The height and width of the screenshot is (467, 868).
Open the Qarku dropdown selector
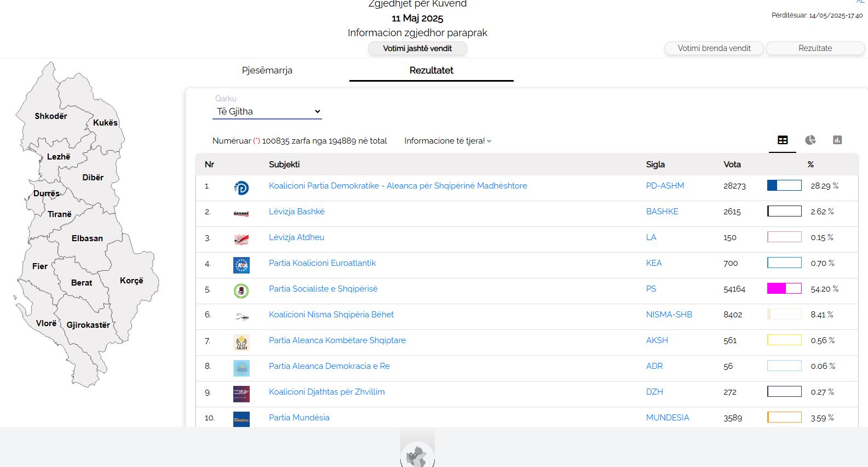pyautogui.click(x=267, y=112)
